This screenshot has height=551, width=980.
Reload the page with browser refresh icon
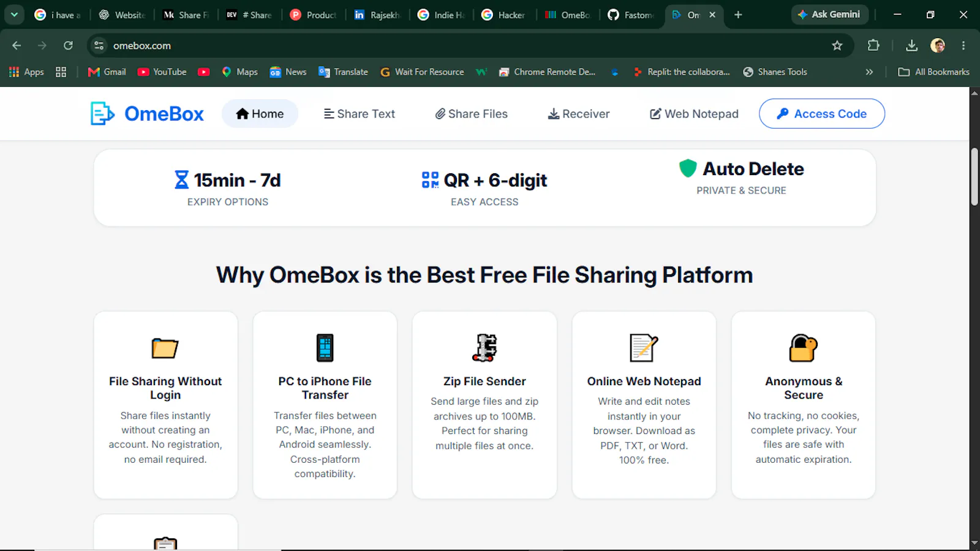point(68,45)
